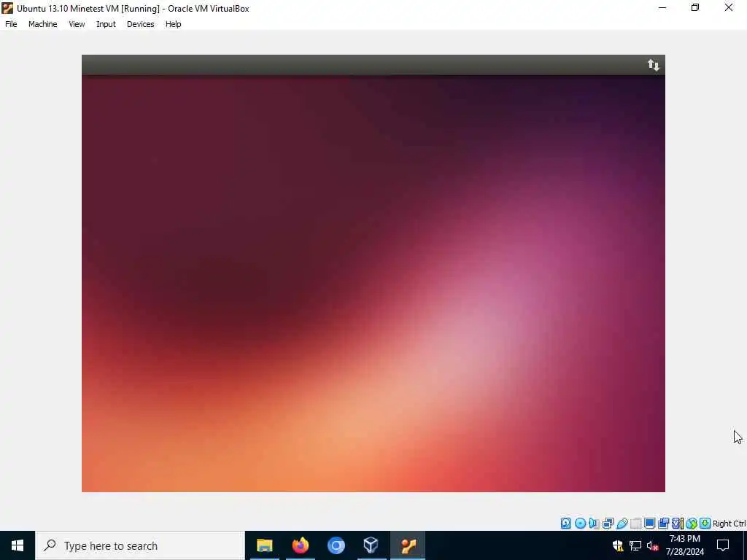Open the Windows Start menu
This screenshot has width=747, height=560.
[x=18, y=545]
